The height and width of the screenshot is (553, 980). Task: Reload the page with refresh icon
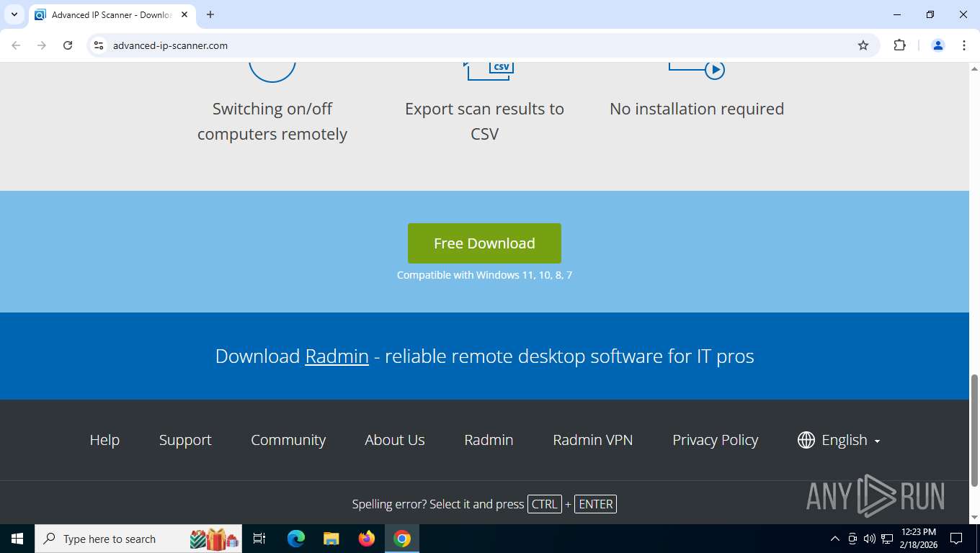pyautogui.click(x=68, y=45)
